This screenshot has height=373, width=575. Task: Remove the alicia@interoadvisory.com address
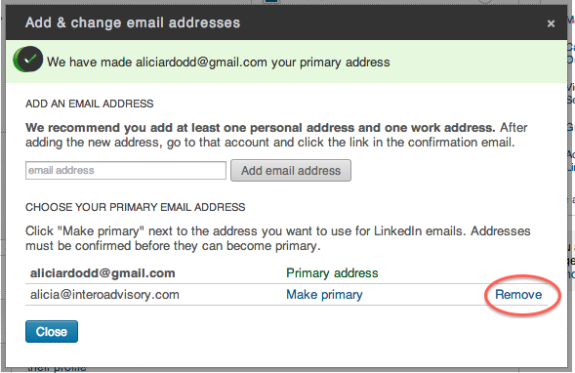coord(518,295)
